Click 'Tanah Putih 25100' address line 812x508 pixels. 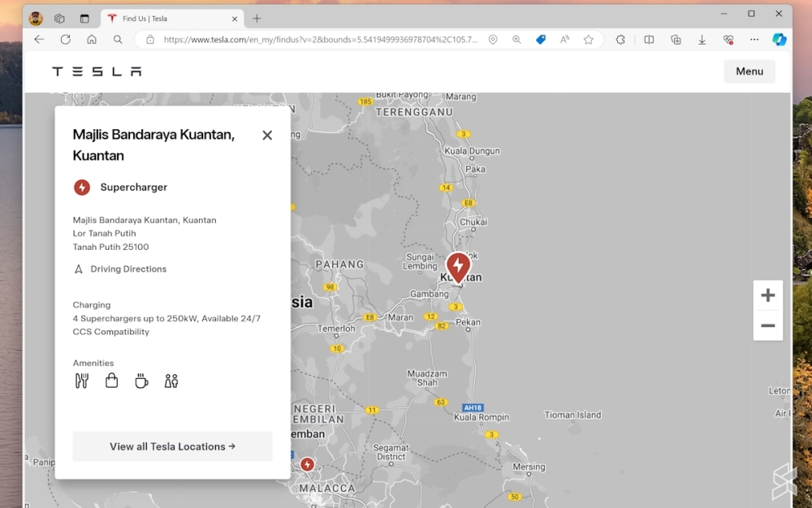coord(110,247)
